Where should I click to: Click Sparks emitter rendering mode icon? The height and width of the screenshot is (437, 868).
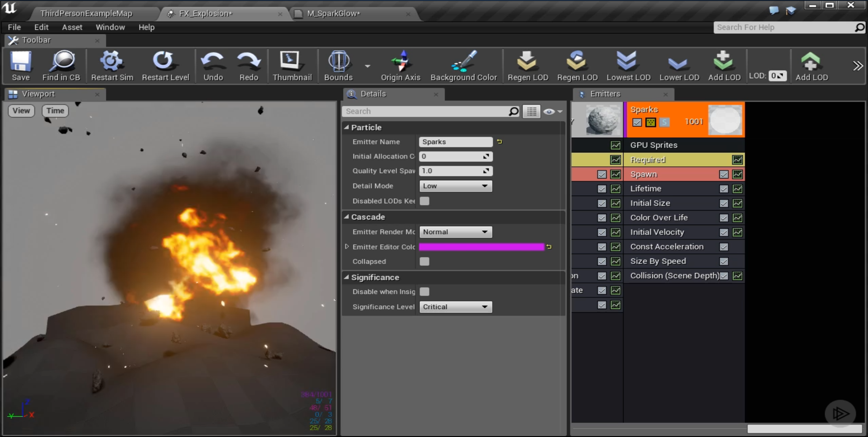click(x=651, y=122)
